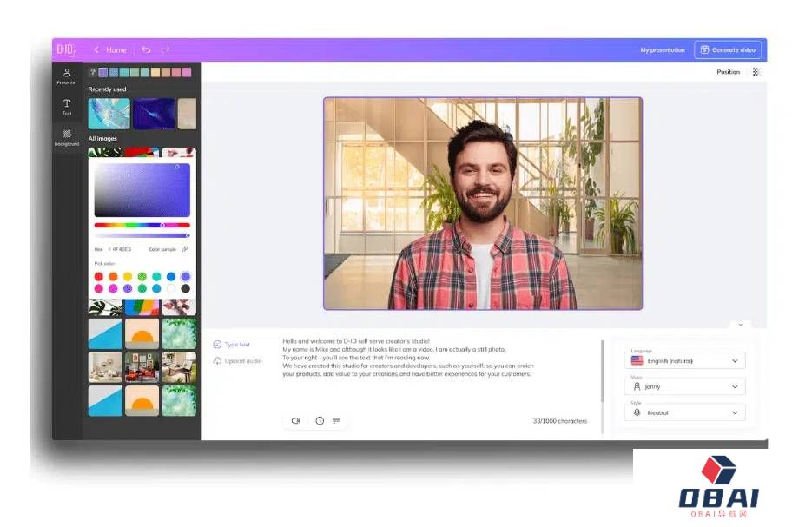812x527 pixels.
Task: Redo the last action
Action: [x=165, y=49]
